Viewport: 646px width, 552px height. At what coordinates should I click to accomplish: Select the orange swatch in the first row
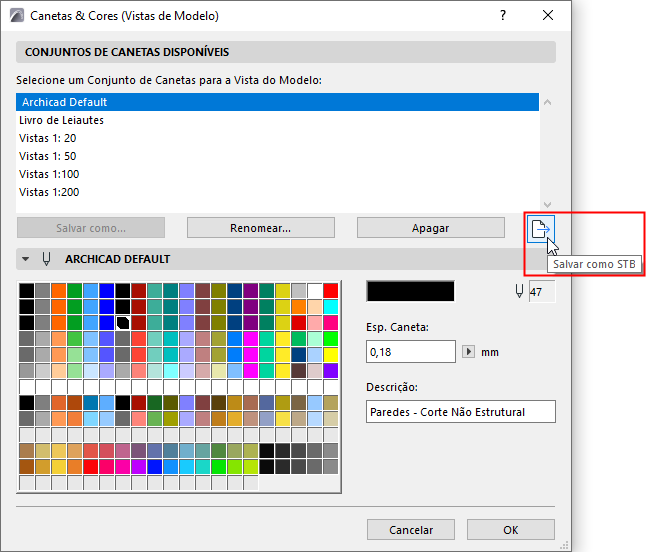tap(59, 291)
